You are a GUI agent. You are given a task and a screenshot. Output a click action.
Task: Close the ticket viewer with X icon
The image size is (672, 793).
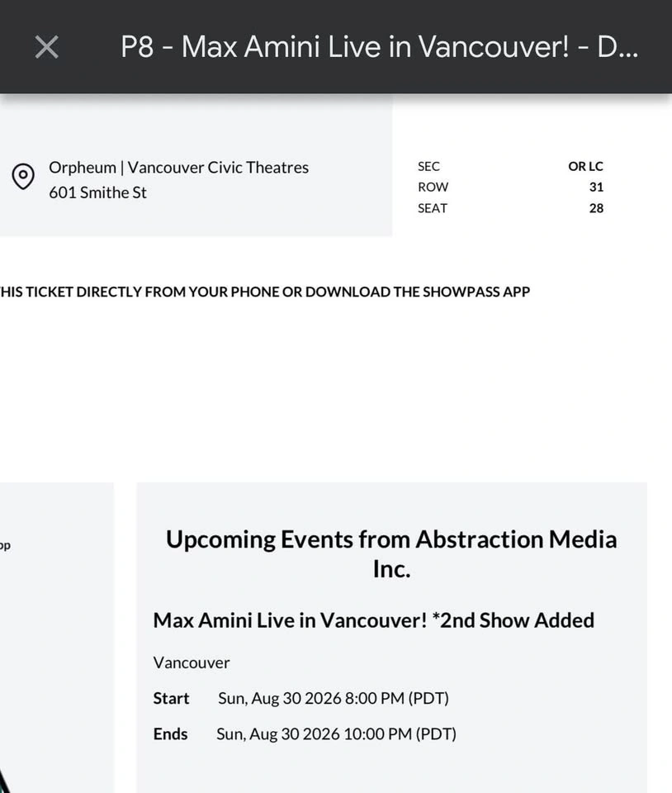pyautogui.click(x=46, y=47)
